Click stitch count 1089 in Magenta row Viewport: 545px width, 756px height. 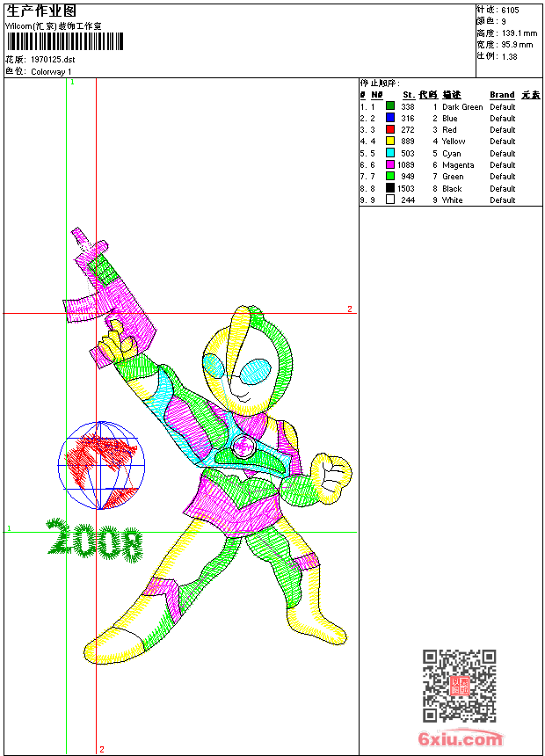click(405, 165)
